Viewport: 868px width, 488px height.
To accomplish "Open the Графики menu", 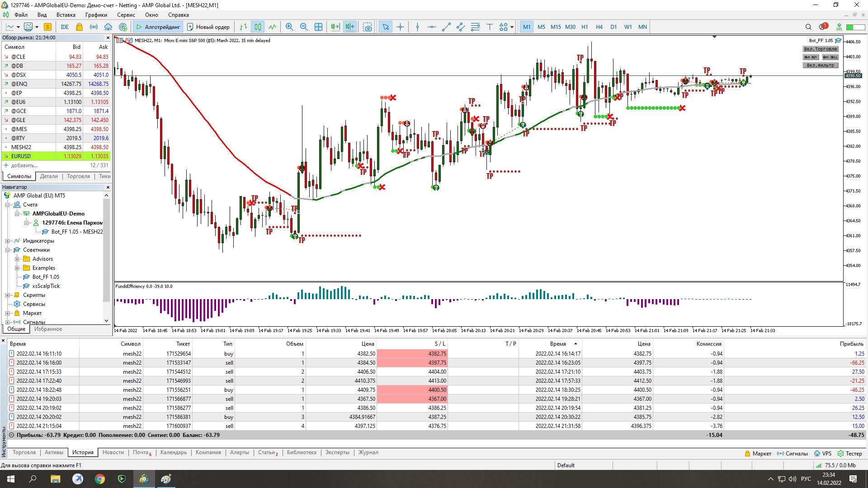I will (96, 15).
